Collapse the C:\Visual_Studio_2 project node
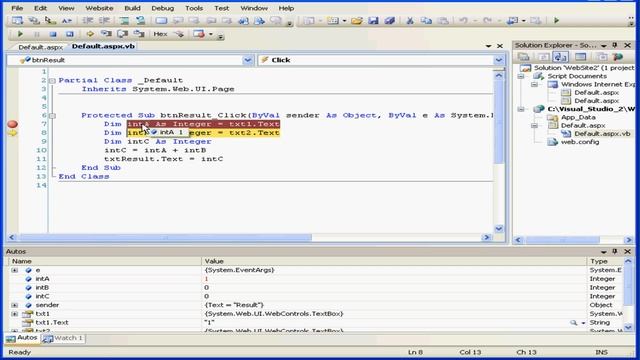640x360 pixels. [521, 109]
